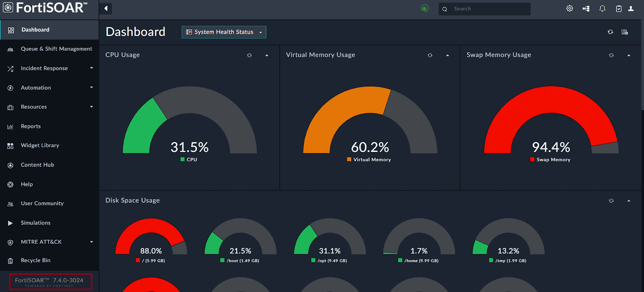Open the dashboard edit options icon
Viewport: 644px width, 292px height.
click(x=625, y=32)
